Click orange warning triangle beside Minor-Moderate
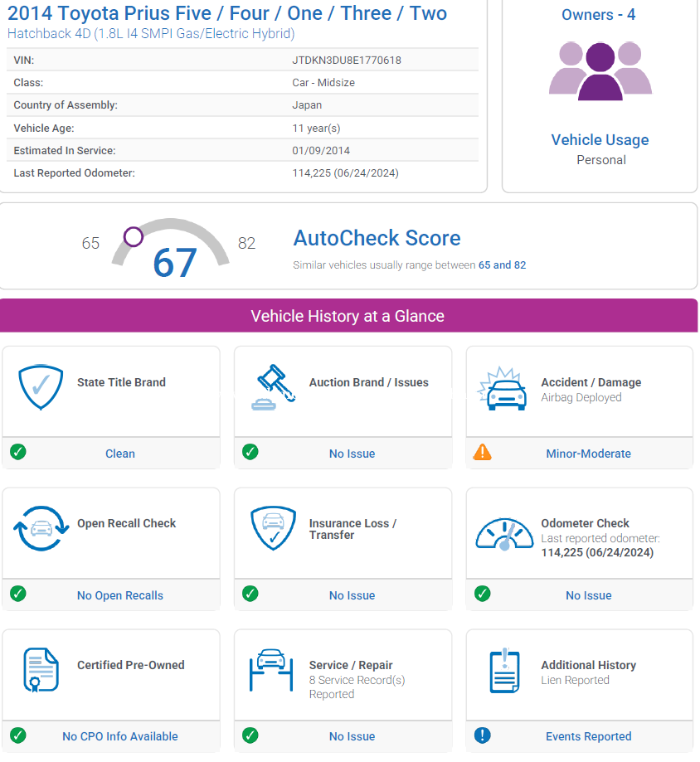 (482, 452)
